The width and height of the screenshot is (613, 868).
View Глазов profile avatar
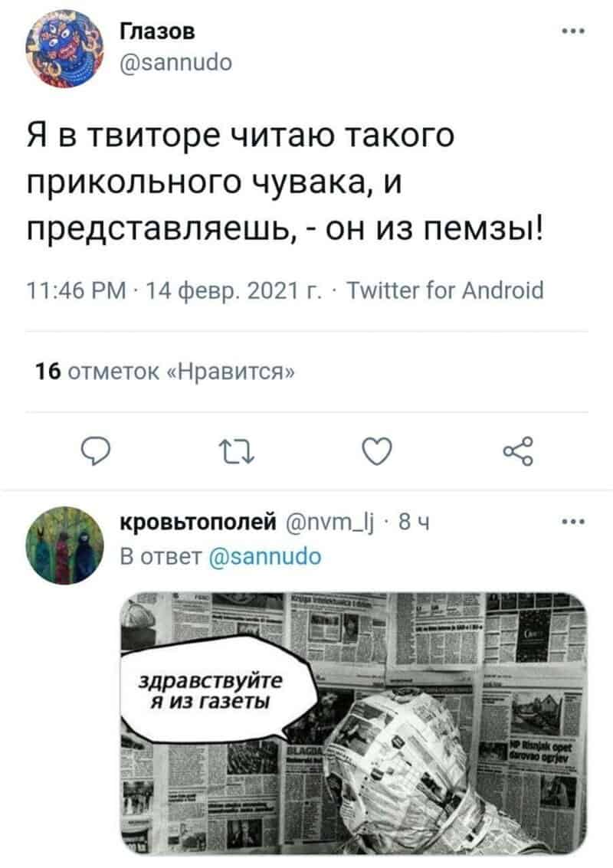pyautogui.click(x=65, y=49)
